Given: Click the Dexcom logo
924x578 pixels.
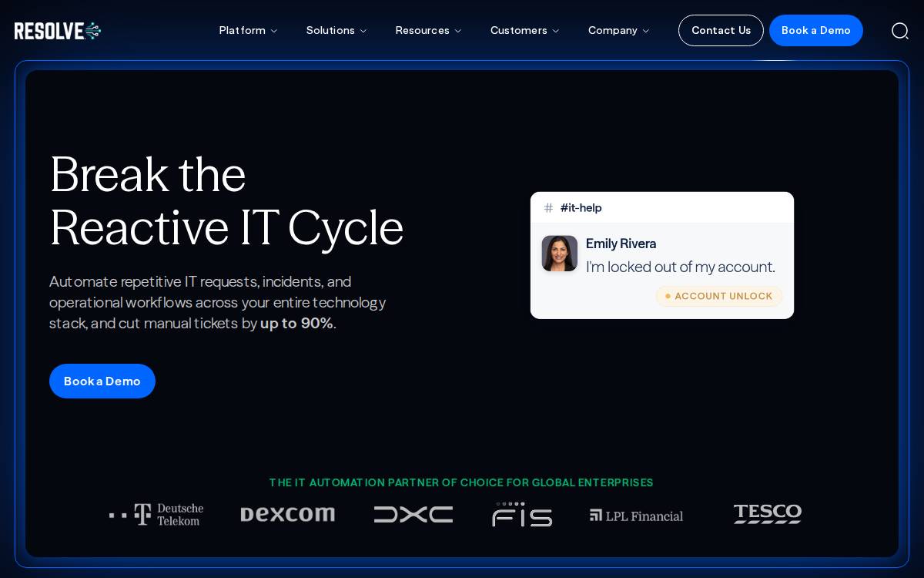Looking at the screenshot, I should point(287,514).
